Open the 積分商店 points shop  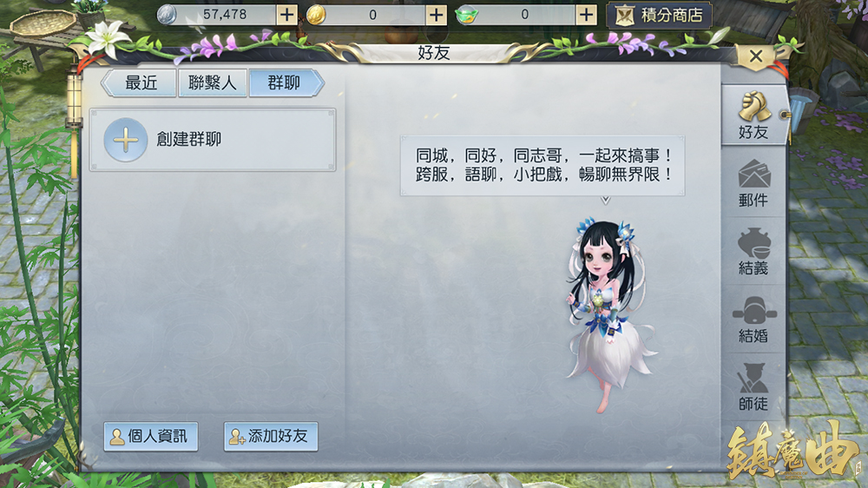pos(660,16)
